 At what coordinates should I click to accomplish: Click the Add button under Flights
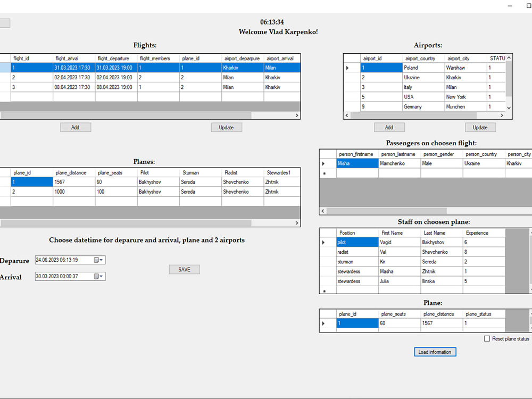pos(76,127)
